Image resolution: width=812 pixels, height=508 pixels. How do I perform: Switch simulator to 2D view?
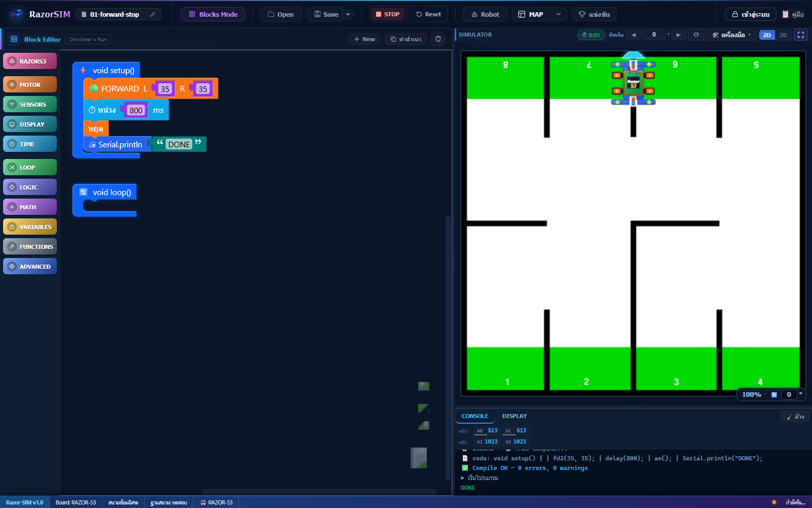(767, 35)
